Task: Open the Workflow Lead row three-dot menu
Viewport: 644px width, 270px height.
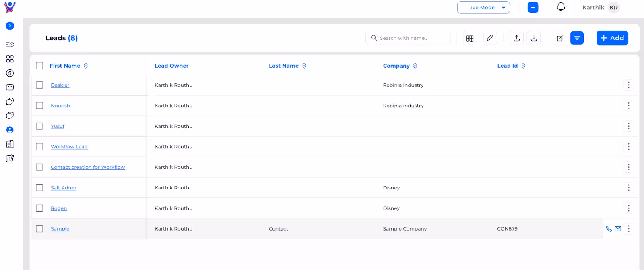Action: [x=629, y=147]
